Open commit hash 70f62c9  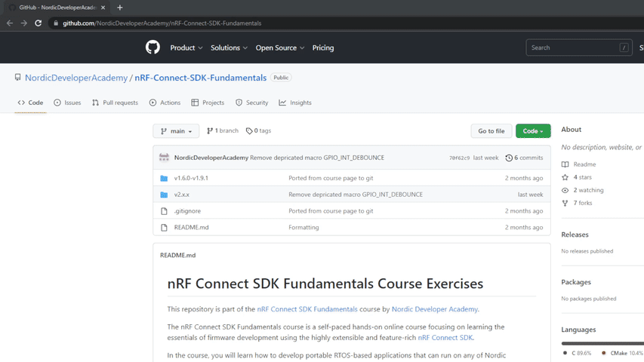(459, 158)
